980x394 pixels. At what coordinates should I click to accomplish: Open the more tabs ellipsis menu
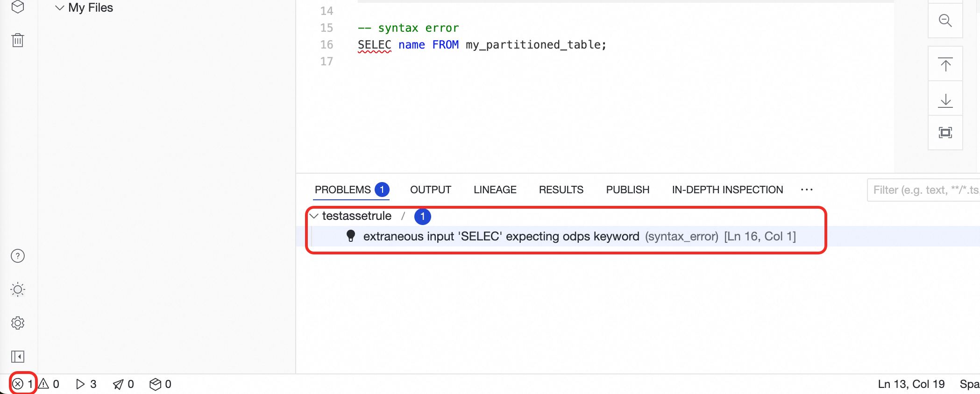(807, 190)
